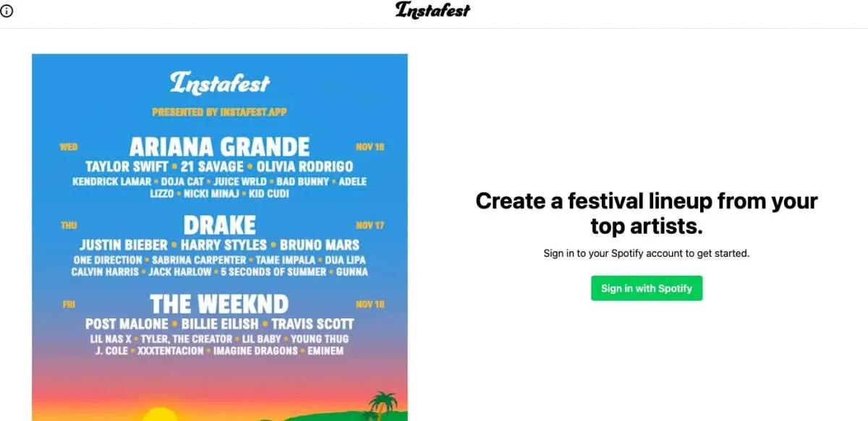Select the Drake headliner name

pos(219,225)
